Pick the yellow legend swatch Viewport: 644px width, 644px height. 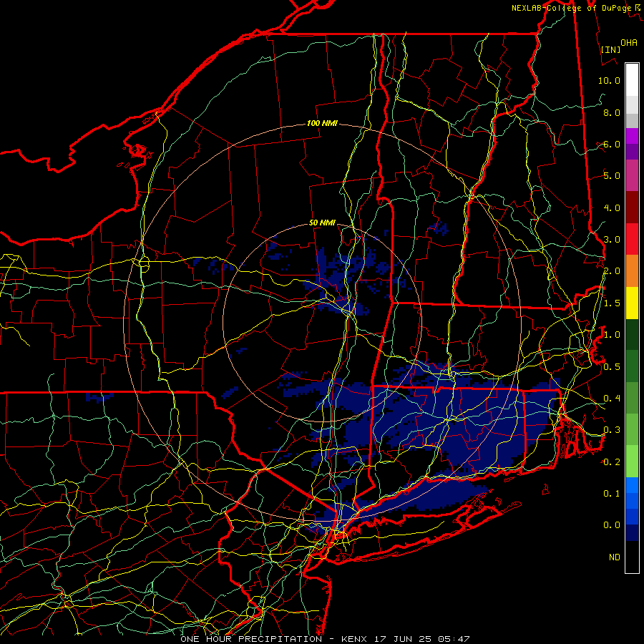632,303
